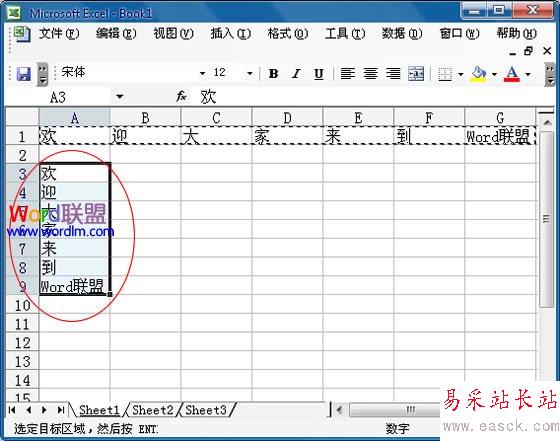
Task: Click the 数字 status bar indicator
Action: (397, 429)
